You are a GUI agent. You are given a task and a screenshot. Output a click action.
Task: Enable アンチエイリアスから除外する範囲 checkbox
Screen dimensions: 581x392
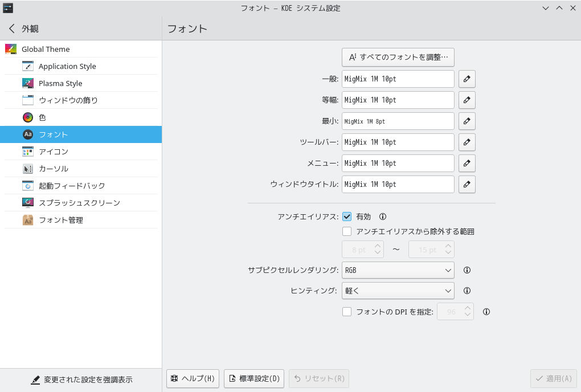pos(347,231)
